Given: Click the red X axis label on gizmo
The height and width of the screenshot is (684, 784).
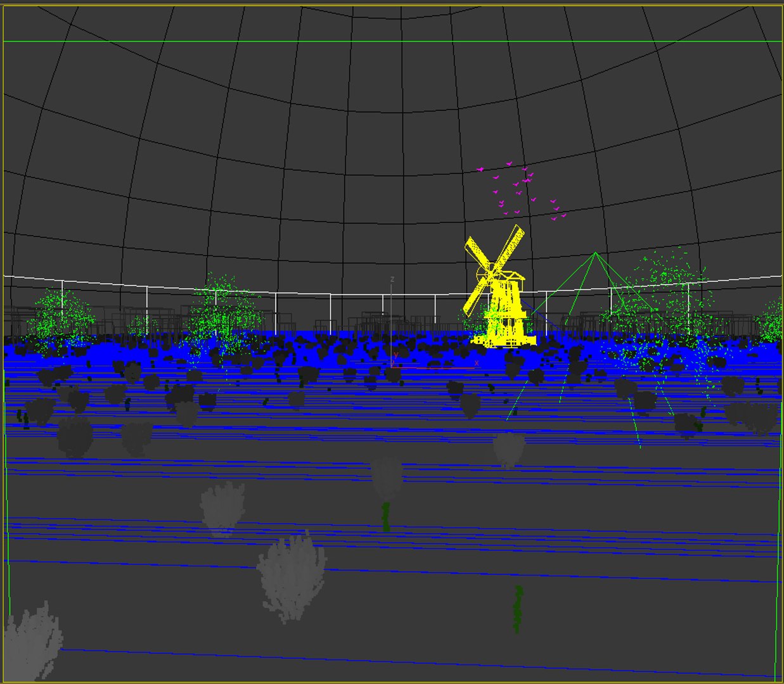Looking at the screenshot, I should point(477,363).
